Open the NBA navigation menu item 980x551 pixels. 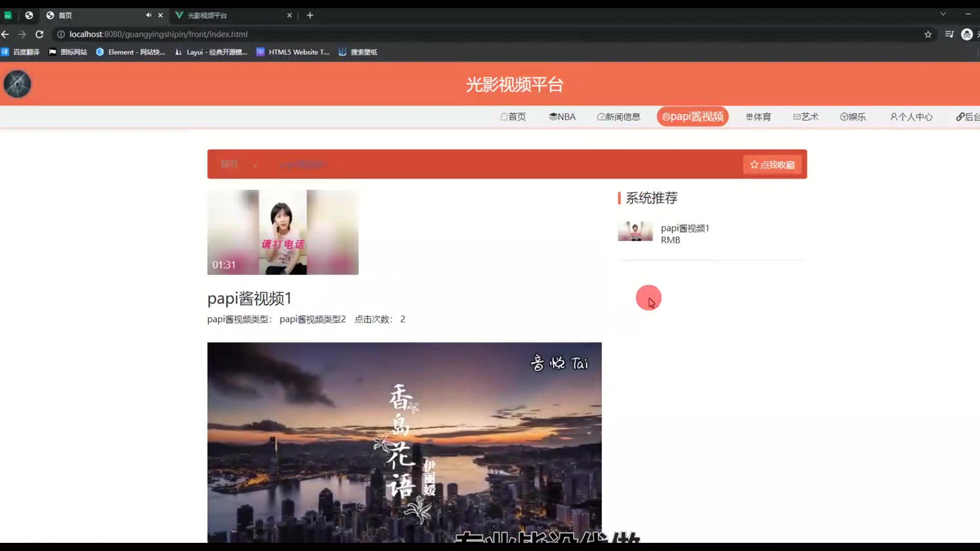point(562,117)
